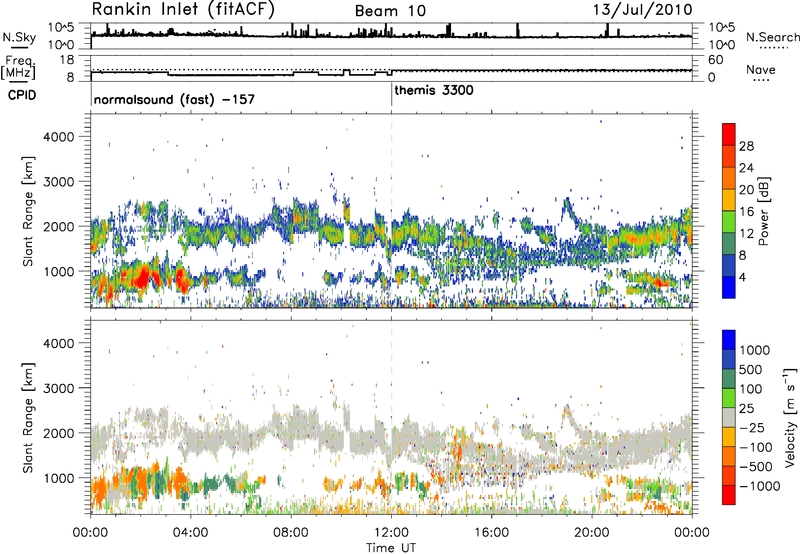This screenshot has height=554, width=800.
Task: Select the '12:00' time axis tick label
Action: 391,533
